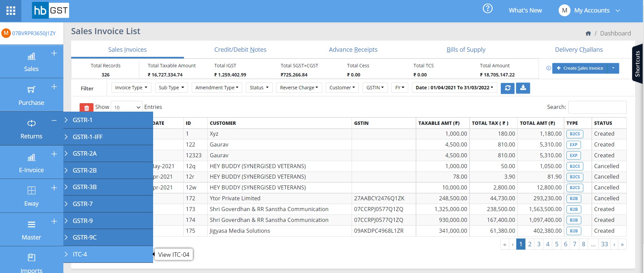
Task: Click the red delete trash button
Action: click(x=86, y=108)
